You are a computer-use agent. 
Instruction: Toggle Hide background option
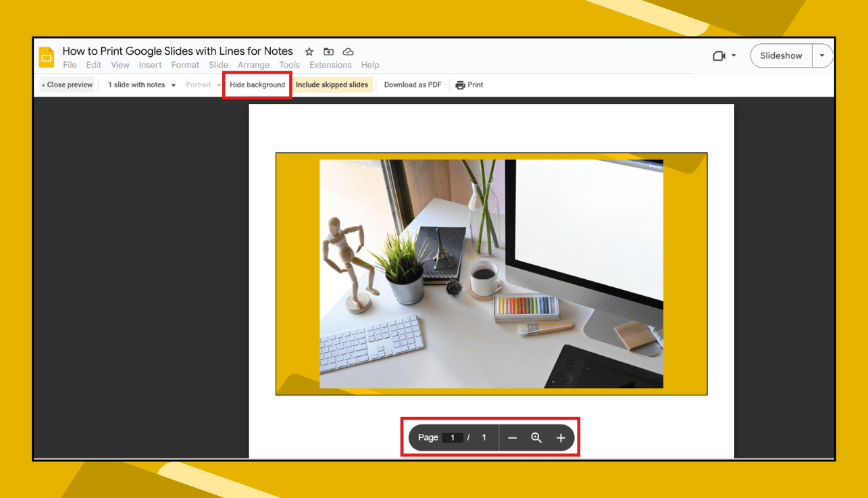[x=257, y=84]
